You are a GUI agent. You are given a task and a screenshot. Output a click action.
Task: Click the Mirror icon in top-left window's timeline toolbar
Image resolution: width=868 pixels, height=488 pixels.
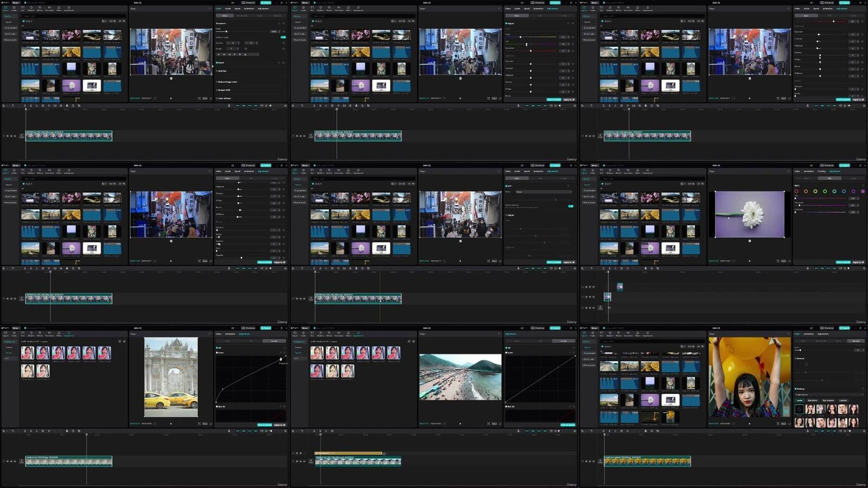click(x=67, y=105)
